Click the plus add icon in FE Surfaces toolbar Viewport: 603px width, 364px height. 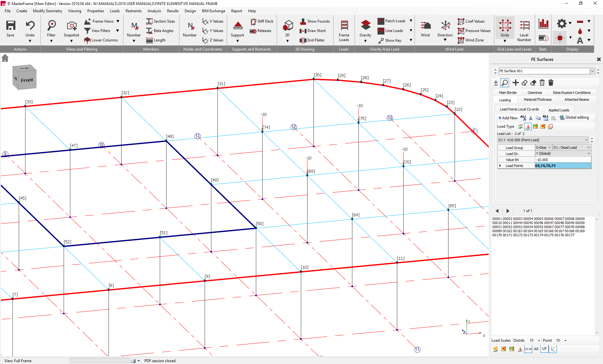coord(515,83)
